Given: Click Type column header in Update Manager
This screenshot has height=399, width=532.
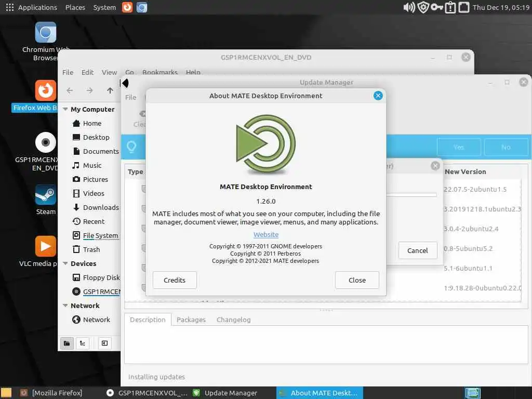Looking at the screenshot, I should pos(136,171).
